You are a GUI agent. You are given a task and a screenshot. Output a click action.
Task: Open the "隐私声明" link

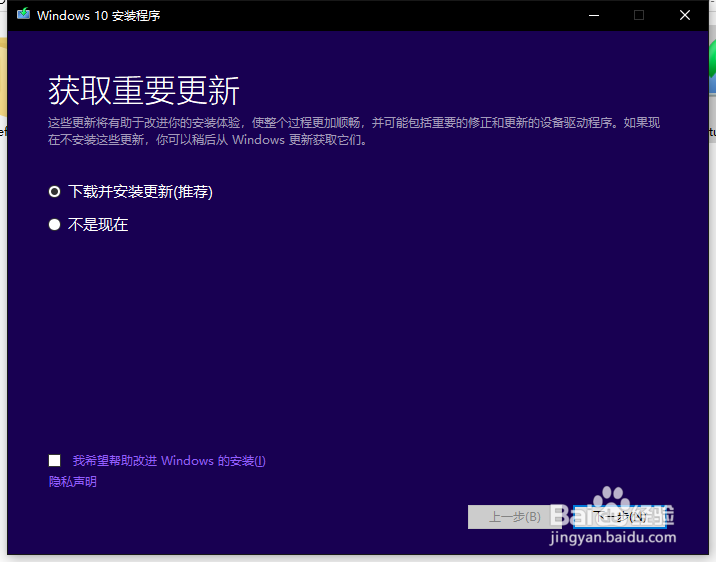point(73,482)
